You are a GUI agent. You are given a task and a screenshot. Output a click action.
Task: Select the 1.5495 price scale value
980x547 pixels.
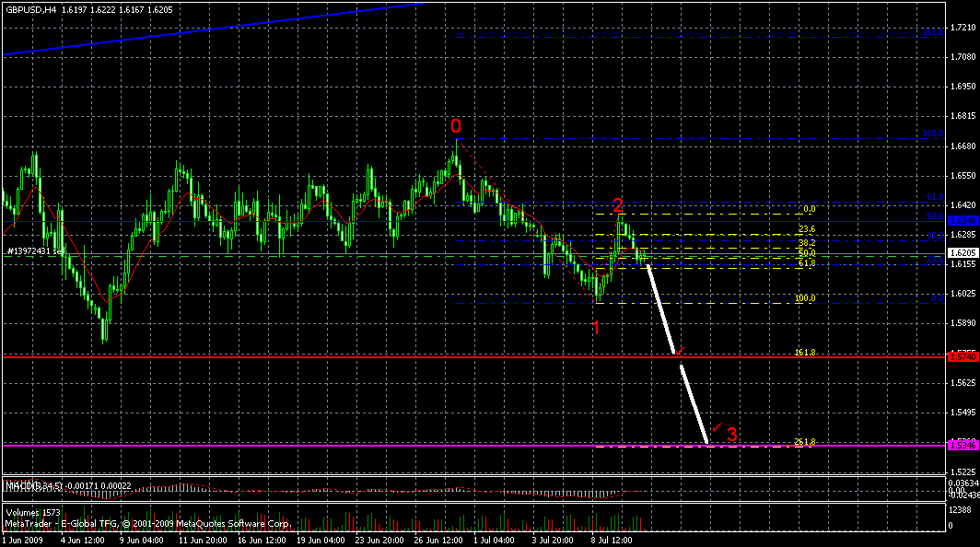963,412
